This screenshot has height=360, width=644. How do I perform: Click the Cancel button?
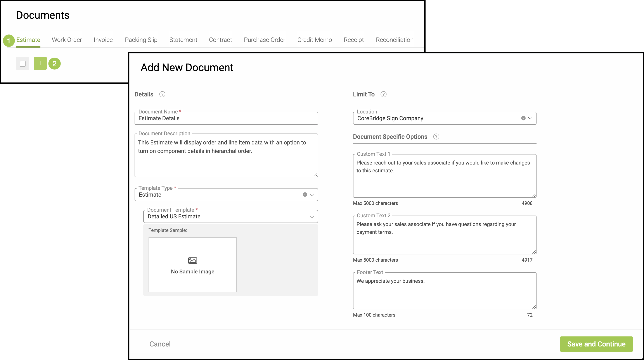160,344
